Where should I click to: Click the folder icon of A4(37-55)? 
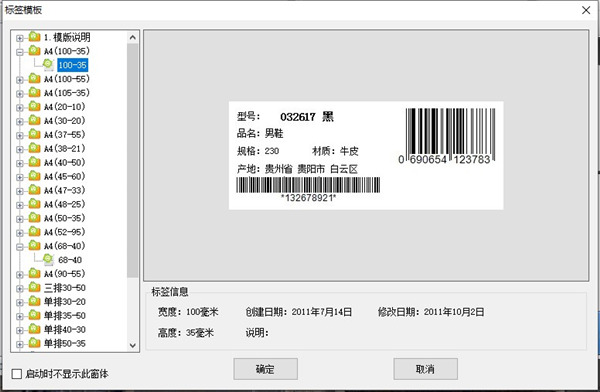[34, 134]
